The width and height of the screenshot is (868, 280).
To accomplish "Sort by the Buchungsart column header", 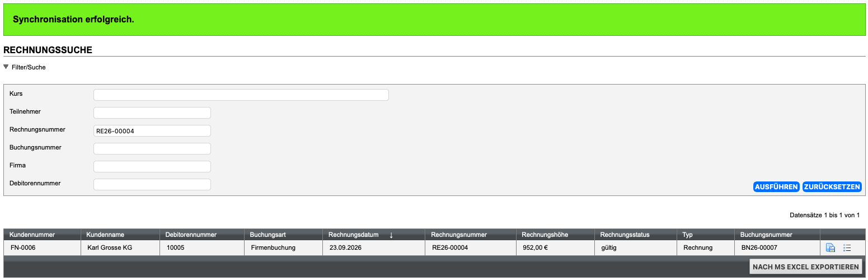I will click(268, 235).
